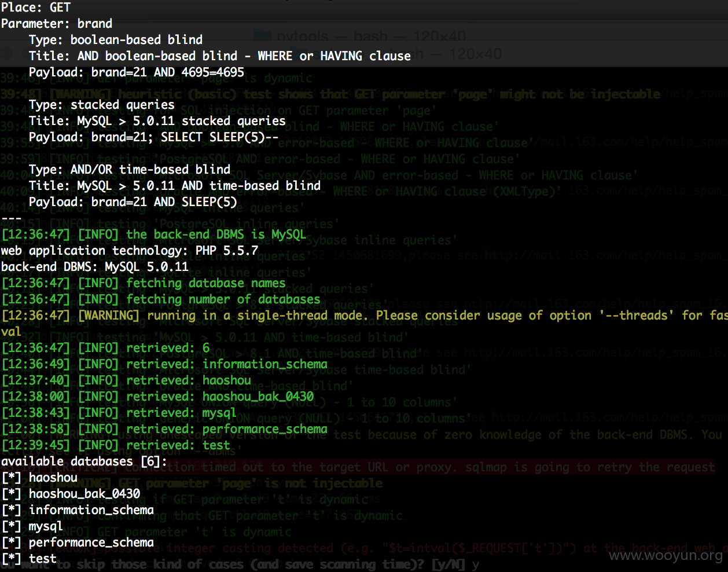The height and width of the screenshot is (572, 728).
Task: Click the WARNING single-thread mode line
Action: coord(364,316)
